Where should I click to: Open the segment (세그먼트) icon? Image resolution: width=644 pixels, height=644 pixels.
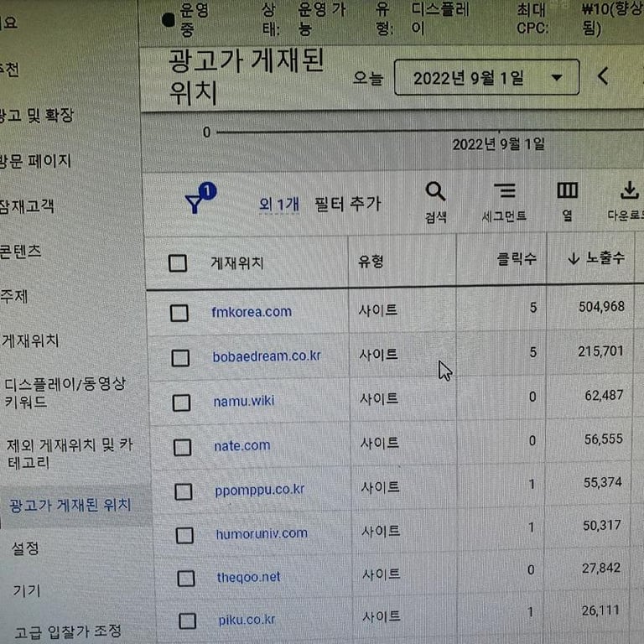point(505,190)
